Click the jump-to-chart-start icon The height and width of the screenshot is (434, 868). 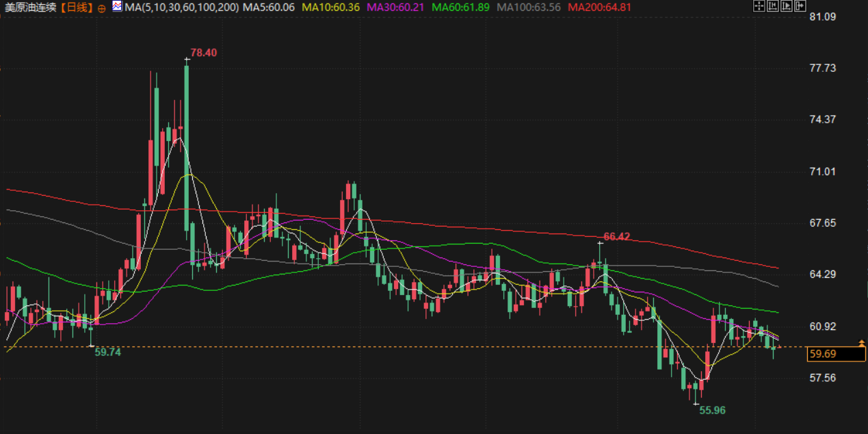point(773,5)
